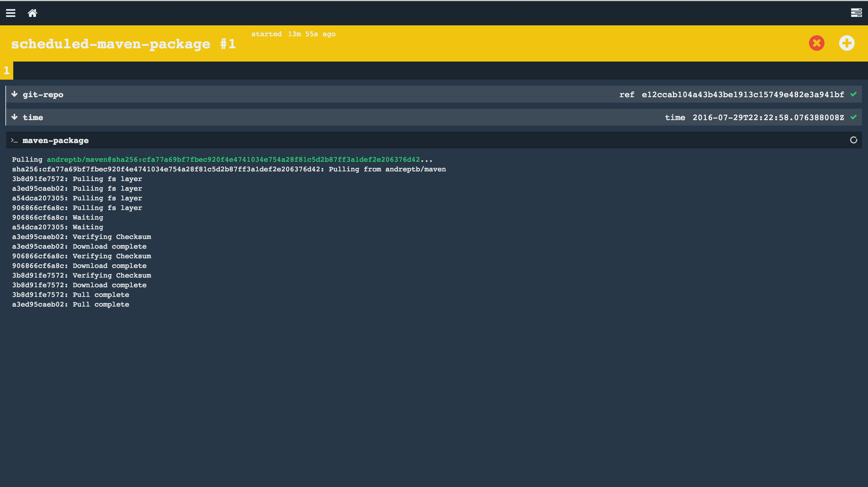Click git-repo green checkmark status

(x=854, y=94)
